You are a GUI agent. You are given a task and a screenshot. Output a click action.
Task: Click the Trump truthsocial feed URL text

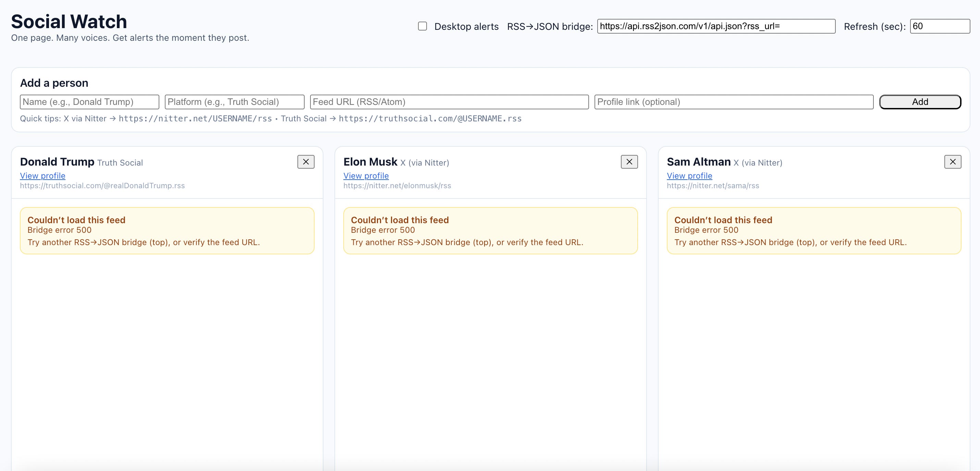point(102,186)
